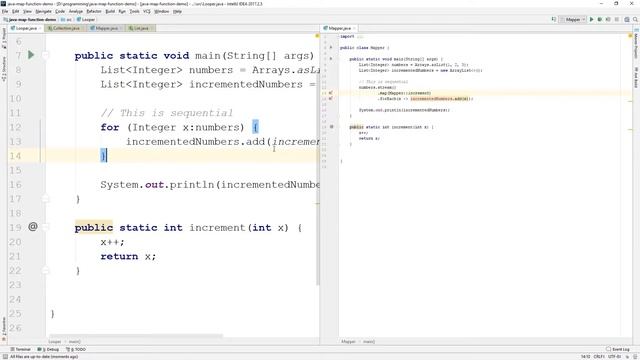Screen dimensions: 640x360
Task: Open the Event Log panel
Action: [618, 349]
